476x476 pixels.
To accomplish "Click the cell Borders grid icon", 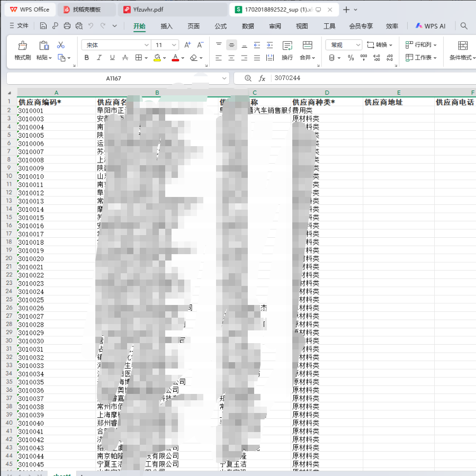I will pos(138,57).
